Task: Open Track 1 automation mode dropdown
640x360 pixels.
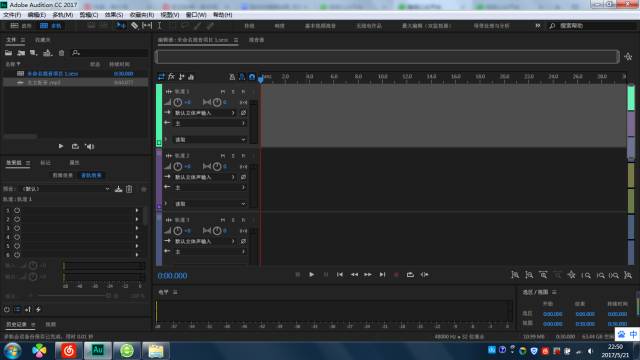Action: [210, 139]
